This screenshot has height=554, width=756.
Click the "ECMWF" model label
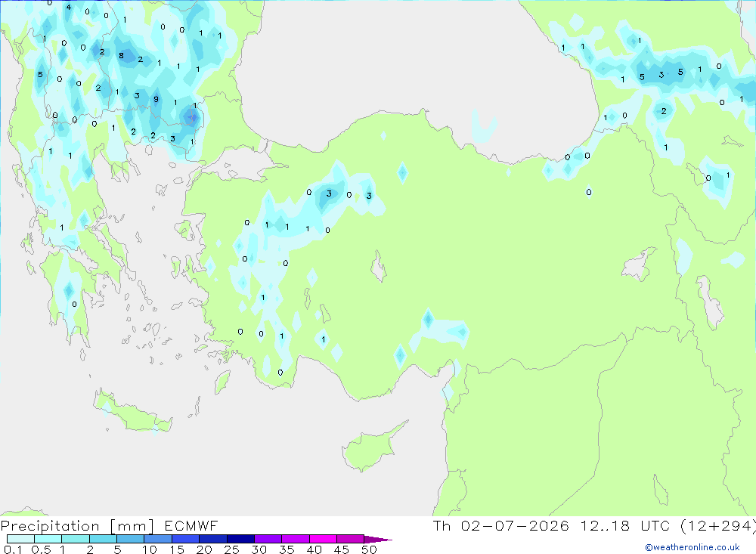[x=191, y=525]
